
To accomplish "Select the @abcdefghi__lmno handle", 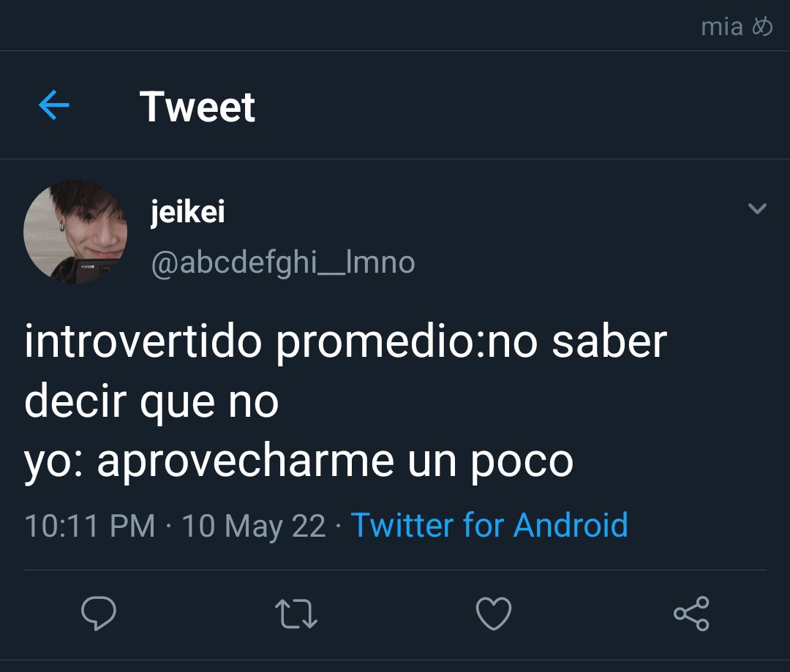I will click(x=283, y=263).
